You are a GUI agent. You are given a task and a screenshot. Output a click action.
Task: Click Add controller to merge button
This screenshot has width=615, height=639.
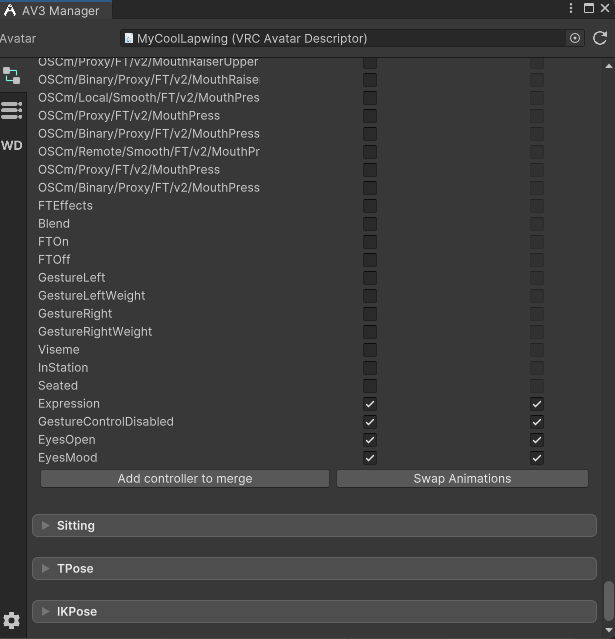(185, 479)
